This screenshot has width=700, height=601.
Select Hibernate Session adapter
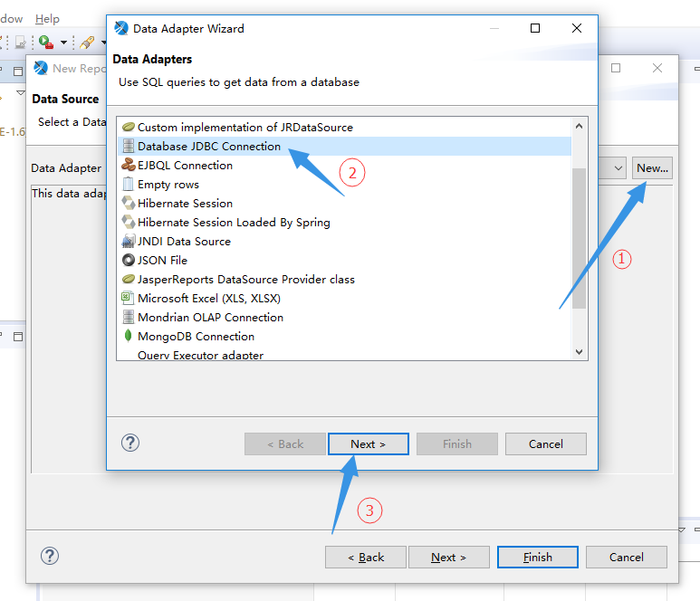pyautogui.click(x=345, y=204)
